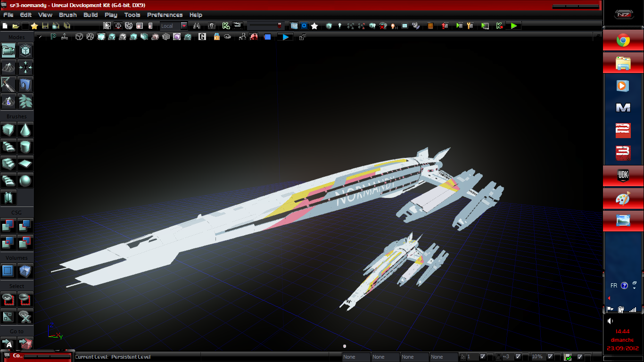Toggle Perspective viewport P button

(54, 36)
